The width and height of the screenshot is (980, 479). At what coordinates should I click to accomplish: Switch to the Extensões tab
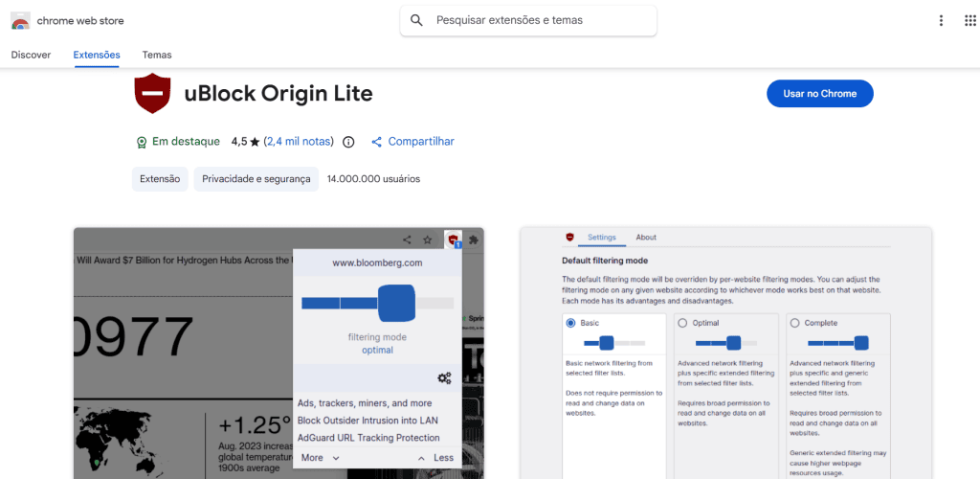[97, 55]
